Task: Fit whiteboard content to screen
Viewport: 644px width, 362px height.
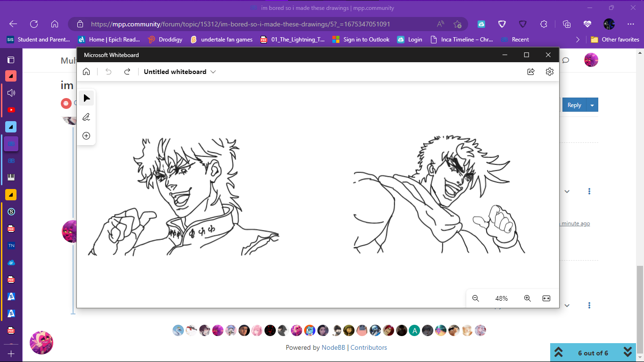Action: pos(546,298)
